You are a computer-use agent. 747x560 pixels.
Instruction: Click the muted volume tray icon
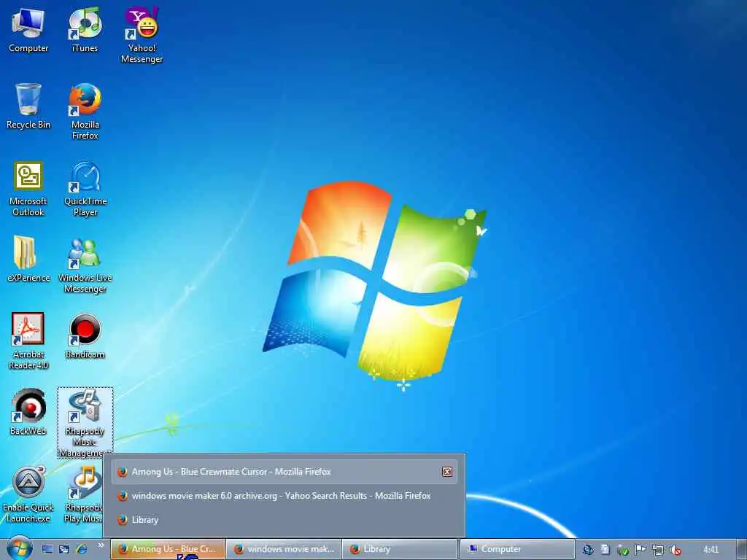(x=675, y=550)
